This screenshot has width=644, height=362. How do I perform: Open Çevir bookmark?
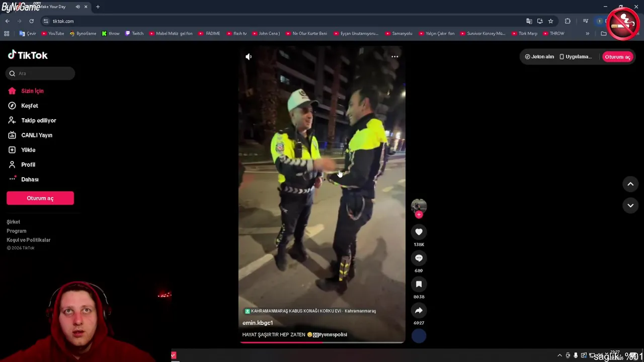click(28, 34)
